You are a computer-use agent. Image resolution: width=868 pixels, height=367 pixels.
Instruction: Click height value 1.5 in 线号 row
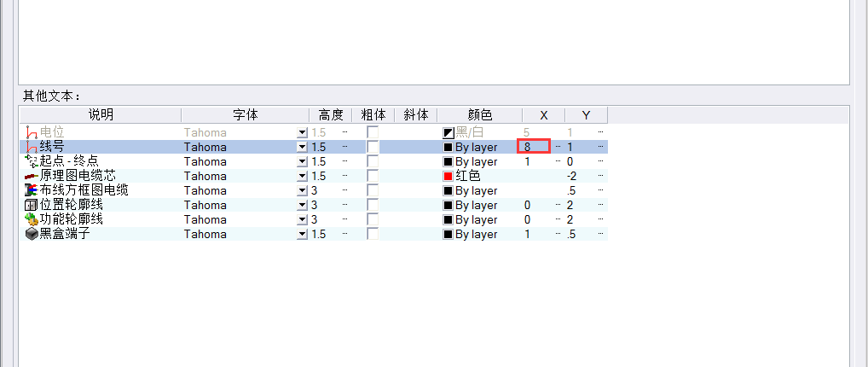pyautogui.click(x=319, y=148)
